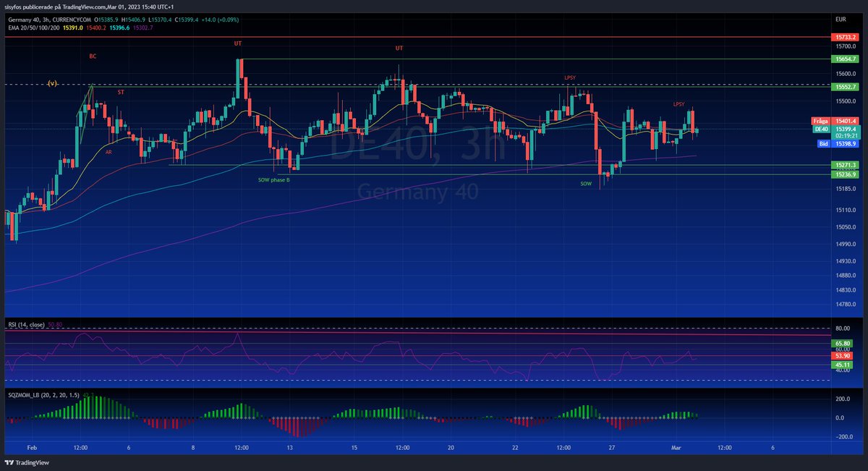This screenshot has width=868, height=471.
Task: Click the yellow EMA value 15391.0
Action: (x=73, y=27)
